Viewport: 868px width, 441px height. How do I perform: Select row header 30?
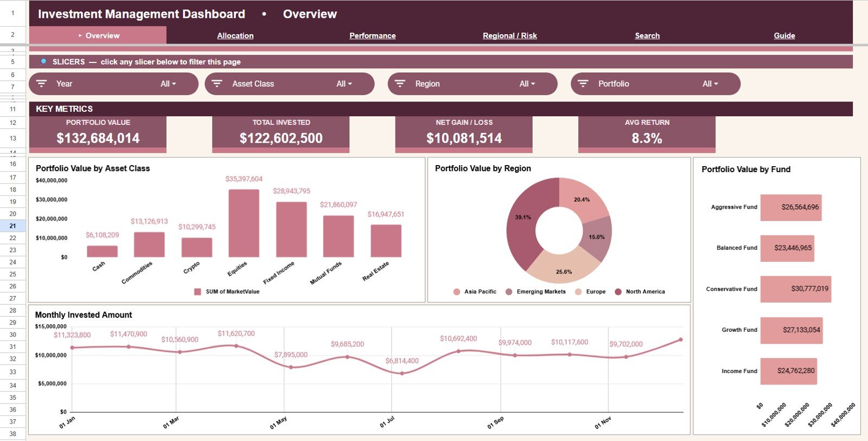[12, 335]
